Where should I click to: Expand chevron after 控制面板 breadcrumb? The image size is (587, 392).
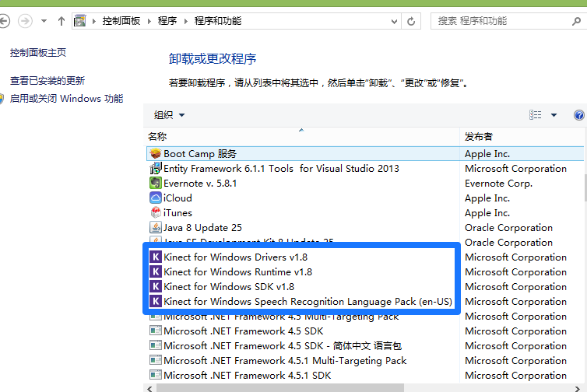click(149, 21)
